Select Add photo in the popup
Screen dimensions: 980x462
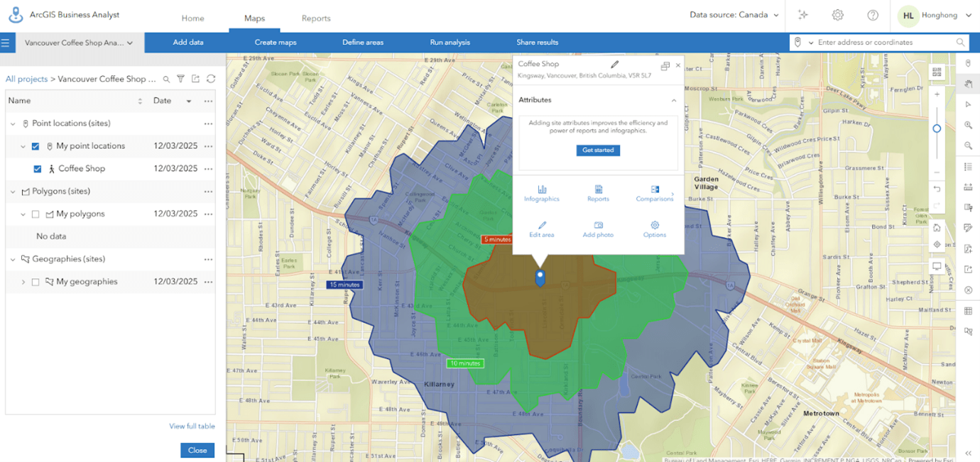[598, 229]
